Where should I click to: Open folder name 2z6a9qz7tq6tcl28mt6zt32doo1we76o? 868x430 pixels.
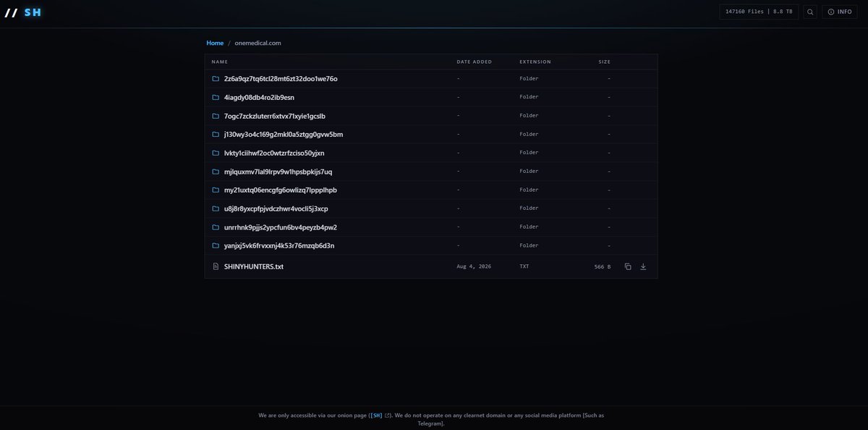[281, 78]
